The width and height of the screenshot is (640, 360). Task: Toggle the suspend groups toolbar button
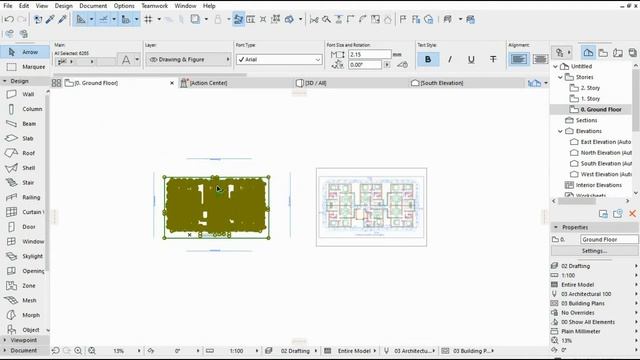(238, 19)
